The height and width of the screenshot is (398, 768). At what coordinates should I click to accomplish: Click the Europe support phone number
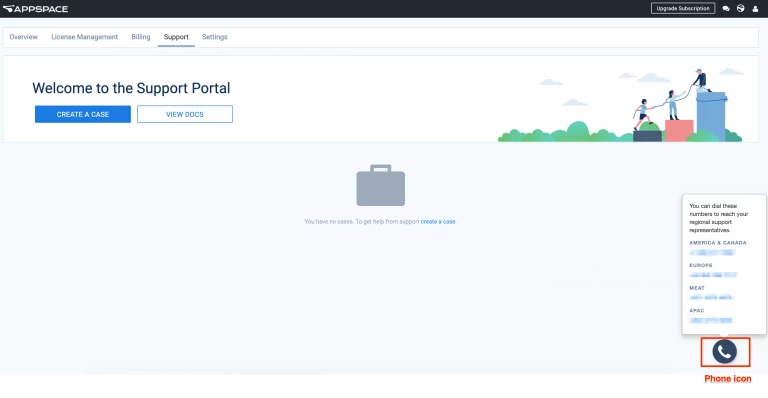pyautogui.click(x=713, y=275)
